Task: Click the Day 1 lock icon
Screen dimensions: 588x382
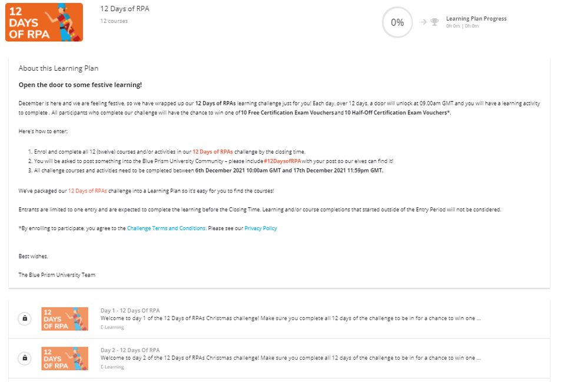Action: coord(25,318)
